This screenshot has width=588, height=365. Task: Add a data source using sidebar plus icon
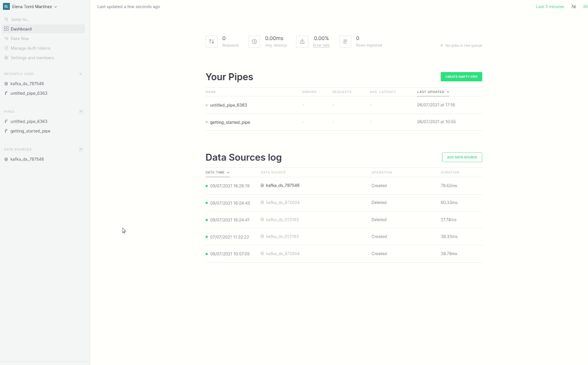[81, 149]
